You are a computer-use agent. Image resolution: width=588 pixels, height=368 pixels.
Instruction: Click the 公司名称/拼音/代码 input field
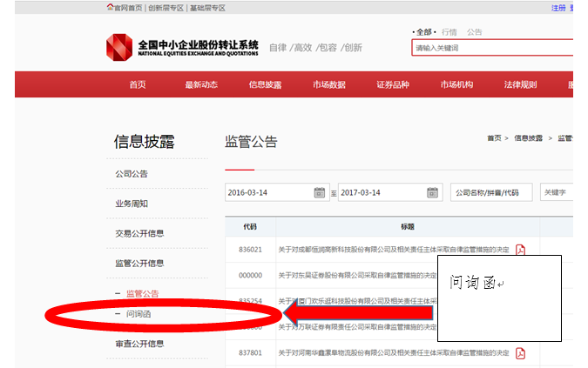click(x=490, y=192)
